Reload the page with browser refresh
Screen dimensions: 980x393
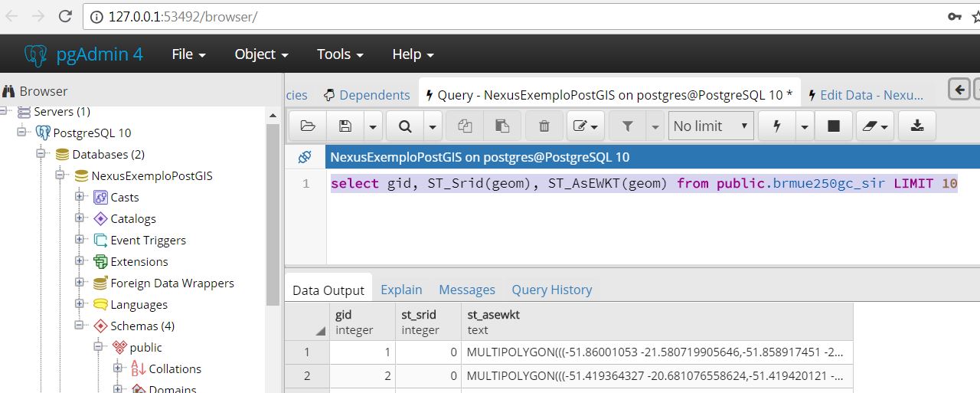[x=65, y=16]
